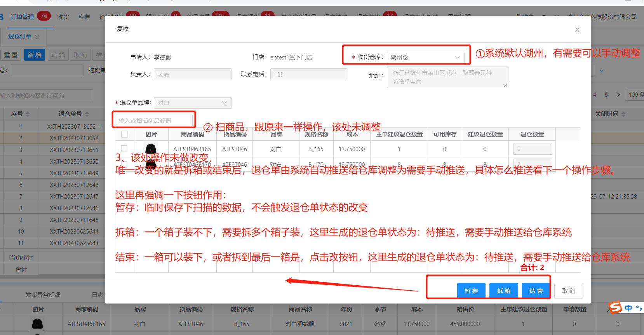Expand the 退仓单品牌 dropdown showing 对白
The width and height of the screenshot is (644, 335).
click(192, 103)
